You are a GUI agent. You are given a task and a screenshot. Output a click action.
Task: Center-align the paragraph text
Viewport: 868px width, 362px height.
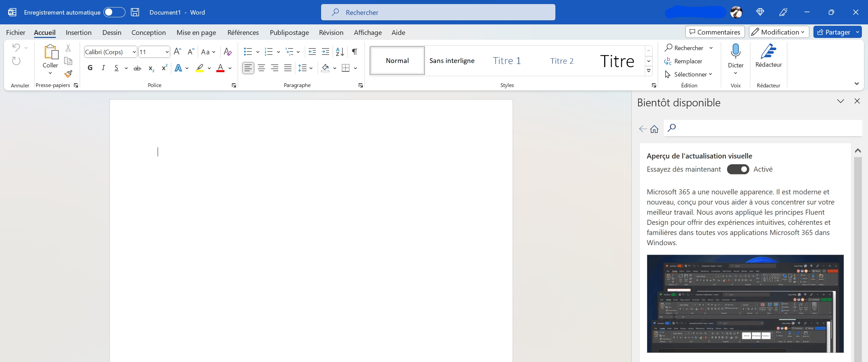coord(261,68)
